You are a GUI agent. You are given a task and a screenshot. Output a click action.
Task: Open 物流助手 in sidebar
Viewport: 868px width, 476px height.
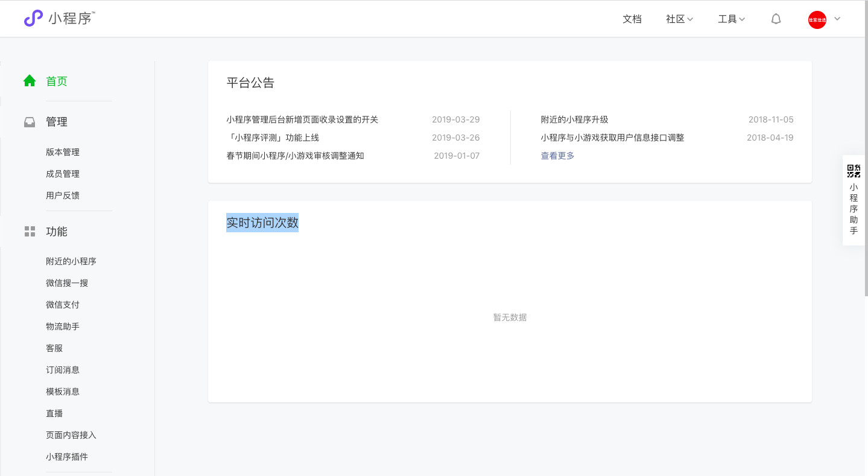pos(63,326)
